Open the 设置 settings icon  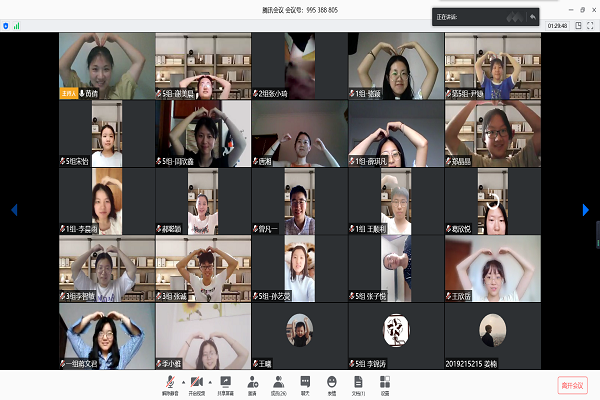383,381
